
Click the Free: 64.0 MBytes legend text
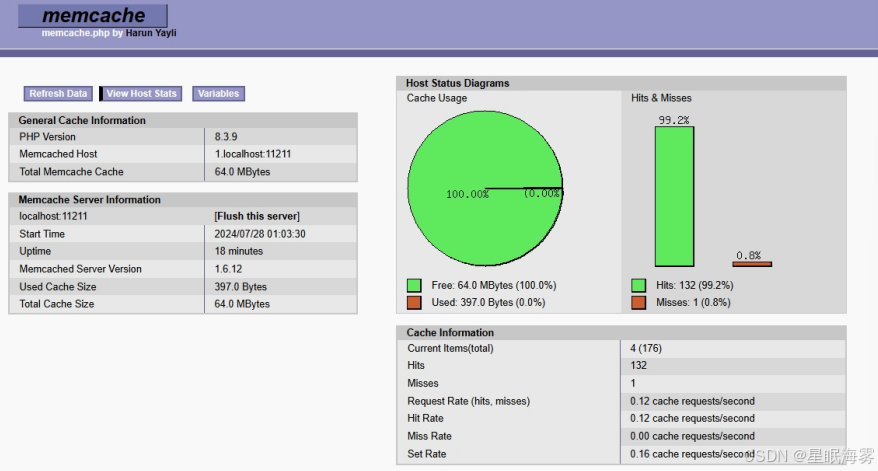point(494,286)
